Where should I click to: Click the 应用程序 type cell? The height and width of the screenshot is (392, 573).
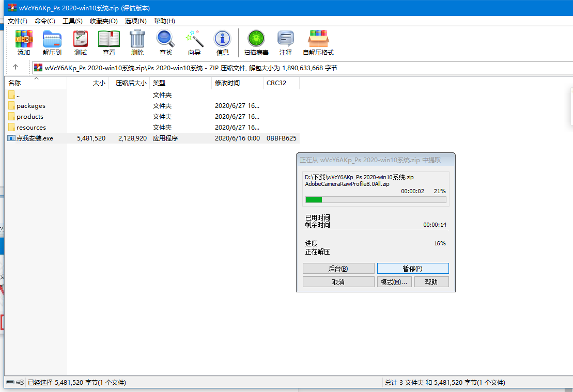[165, 138]
